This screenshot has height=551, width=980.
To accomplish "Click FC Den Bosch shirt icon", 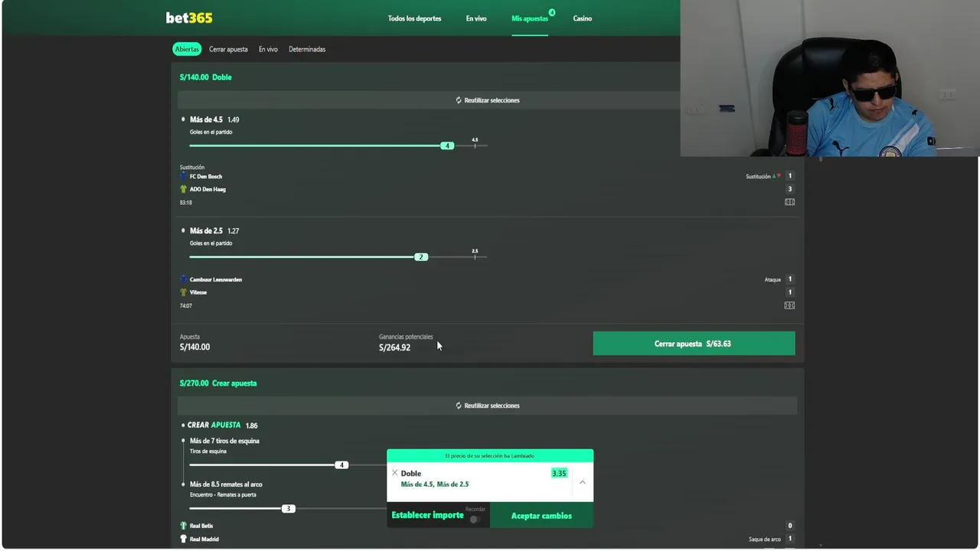I will (184, 176).
